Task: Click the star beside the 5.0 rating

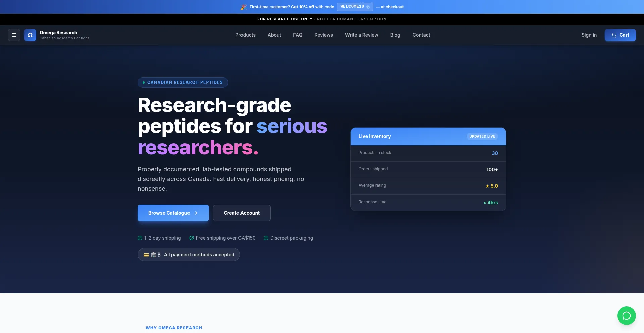Action: click(487, 186)
